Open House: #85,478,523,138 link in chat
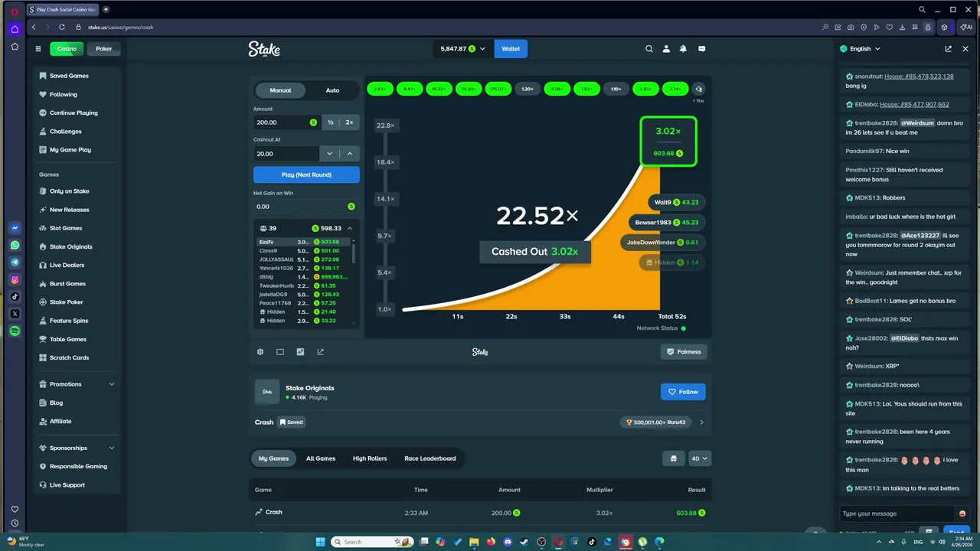Image resolution: width=980 pixels, height=551 pixels. 918,77
